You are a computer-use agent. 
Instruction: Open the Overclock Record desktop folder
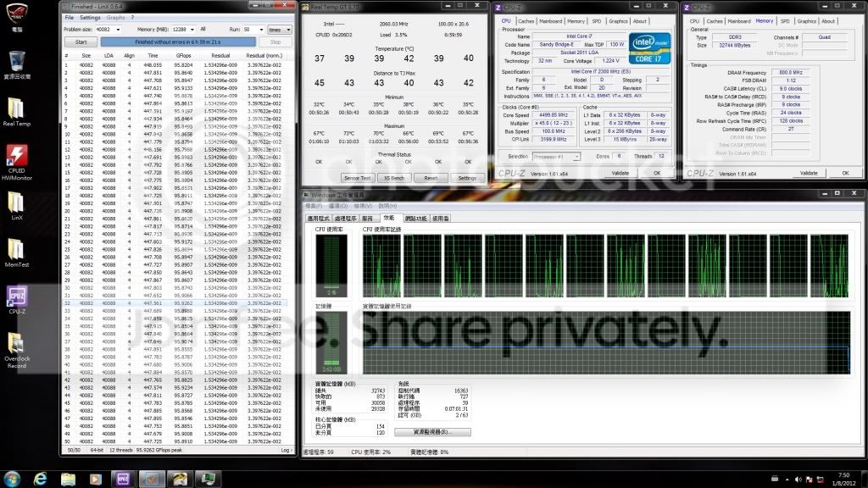click(x=17, y=350)
